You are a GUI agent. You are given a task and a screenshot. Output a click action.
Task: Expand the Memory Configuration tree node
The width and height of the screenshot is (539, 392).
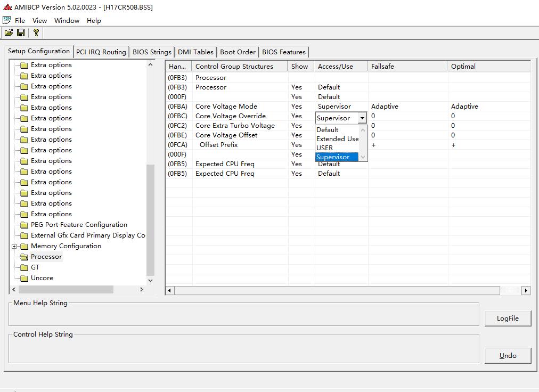tap(14, 246)
